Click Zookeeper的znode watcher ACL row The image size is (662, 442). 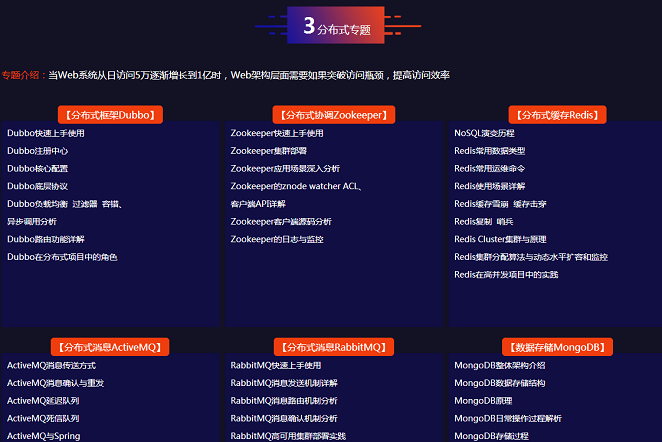coord(296,187)
